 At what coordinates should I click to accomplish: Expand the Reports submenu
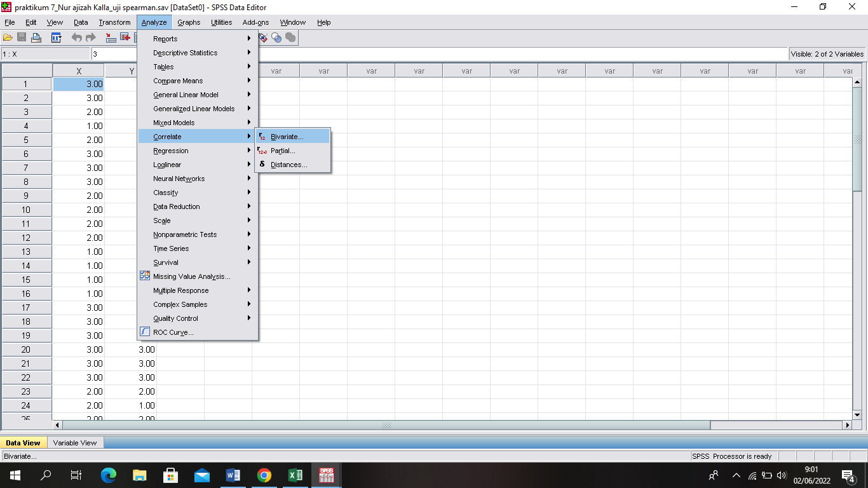coord(198,39)
